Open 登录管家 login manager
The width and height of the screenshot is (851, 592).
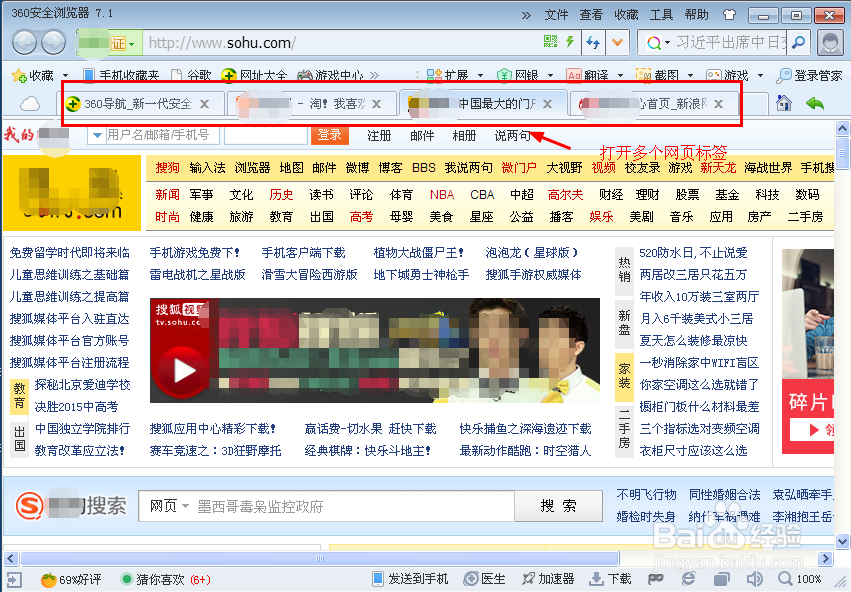[x=809, y=75]
